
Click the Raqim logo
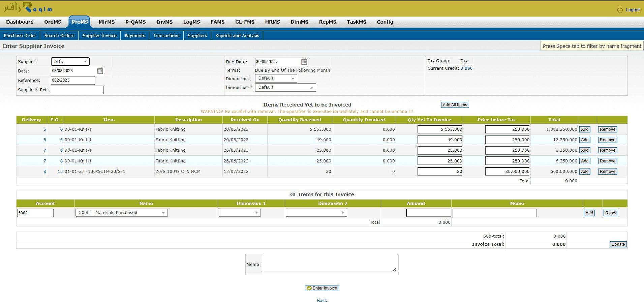(28, 8)
